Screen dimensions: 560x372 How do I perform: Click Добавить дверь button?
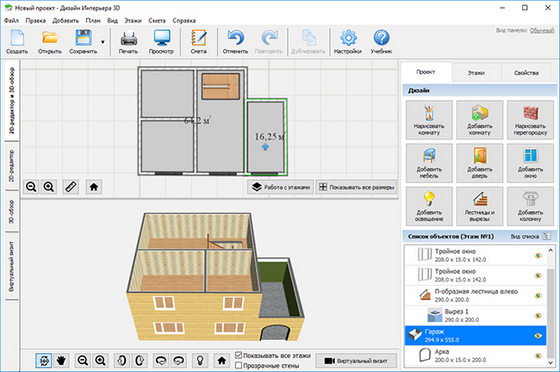(480, 163)
